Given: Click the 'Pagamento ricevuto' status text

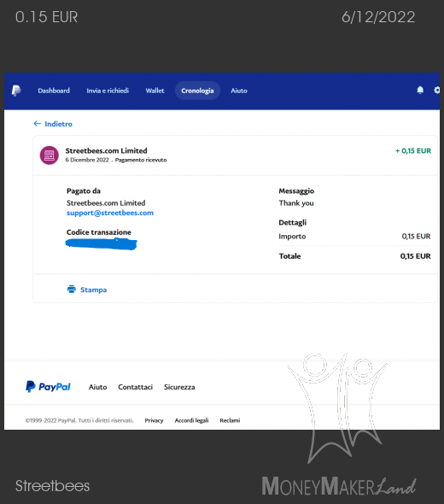Looking at the screenshot, I should (141, 160).
